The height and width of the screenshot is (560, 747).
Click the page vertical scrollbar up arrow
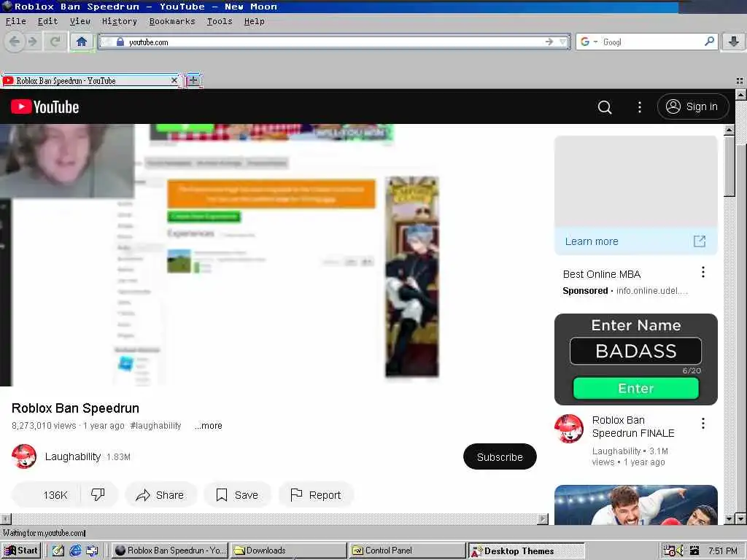click(740, 94)
